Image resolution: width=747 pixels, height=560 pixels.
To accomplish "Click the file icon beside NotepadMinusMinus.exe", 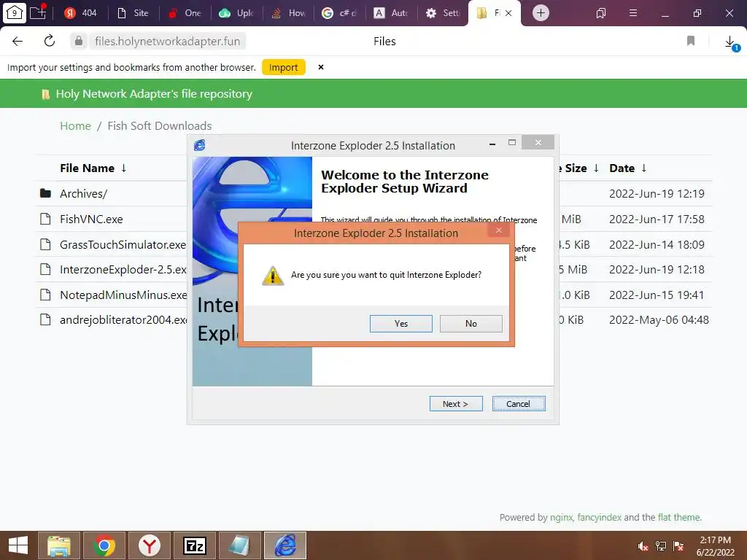I will 45,295.
